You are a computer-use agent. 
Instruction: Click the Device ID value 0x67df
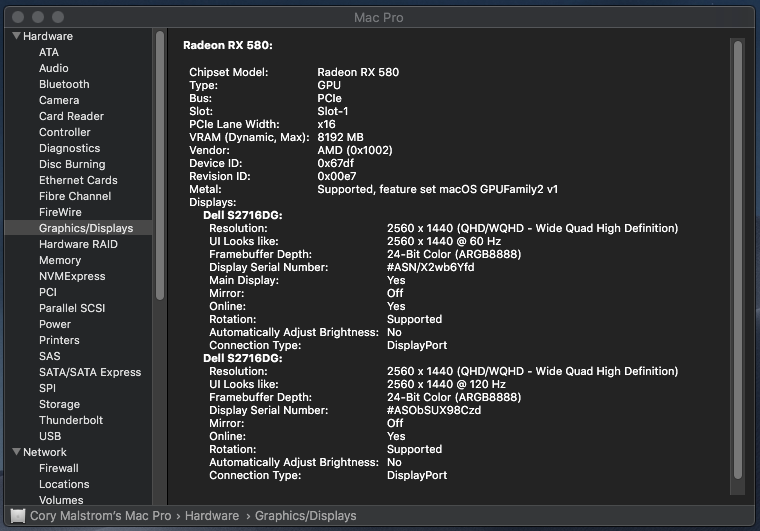335,163
